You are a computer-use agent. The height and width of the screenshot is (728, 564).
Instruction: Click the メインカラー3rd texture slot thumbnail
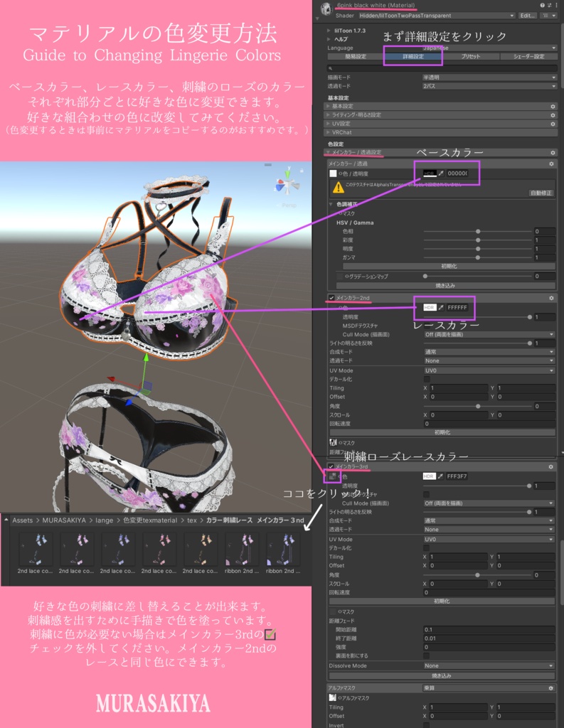pos(333,476)
